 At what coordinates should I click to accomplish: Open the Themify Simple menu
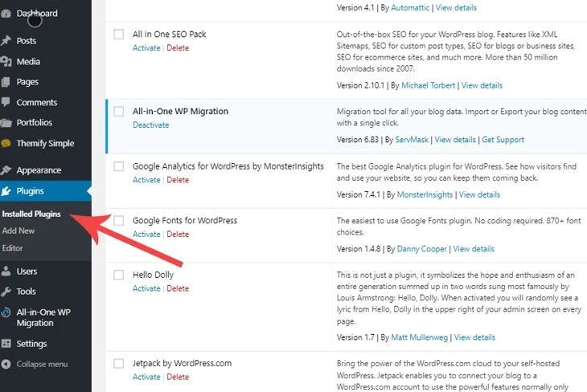(x=45, y=143)
